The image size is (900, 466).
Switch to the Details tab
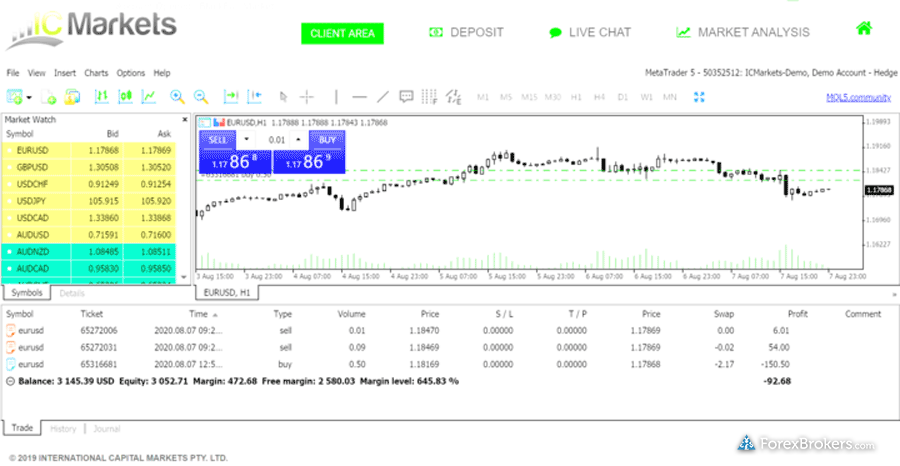click(x=72, y=293)
